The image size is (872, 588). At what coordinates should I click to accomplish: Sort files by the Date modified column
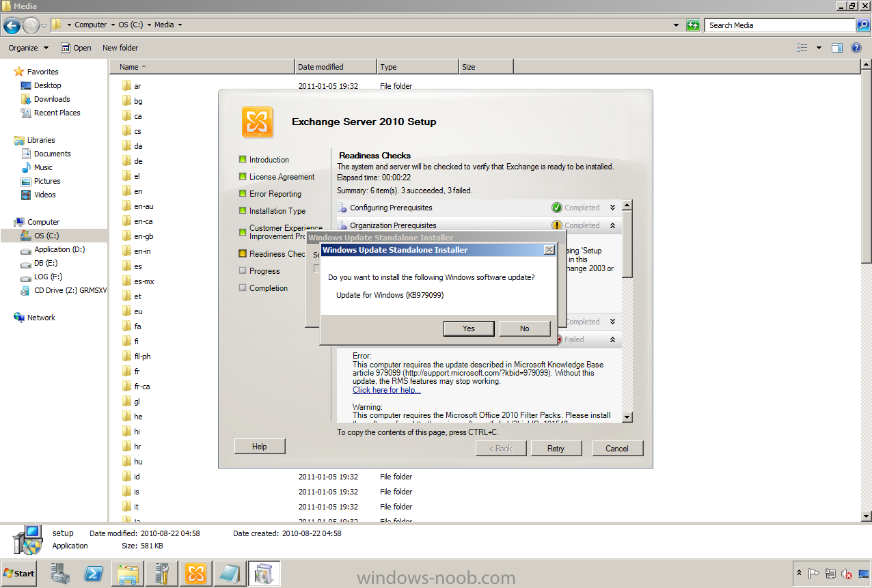336,67
